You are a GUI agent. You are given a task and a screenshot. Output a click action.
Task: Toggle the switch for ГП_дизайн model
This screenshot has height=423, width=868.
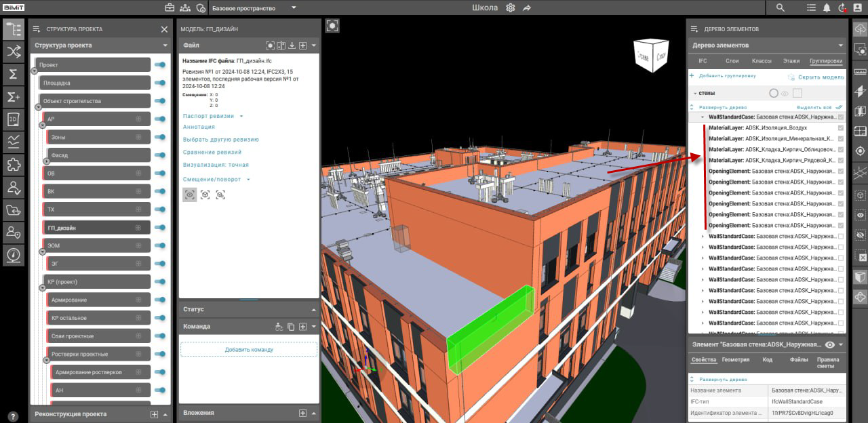click(x=160, y=228)
